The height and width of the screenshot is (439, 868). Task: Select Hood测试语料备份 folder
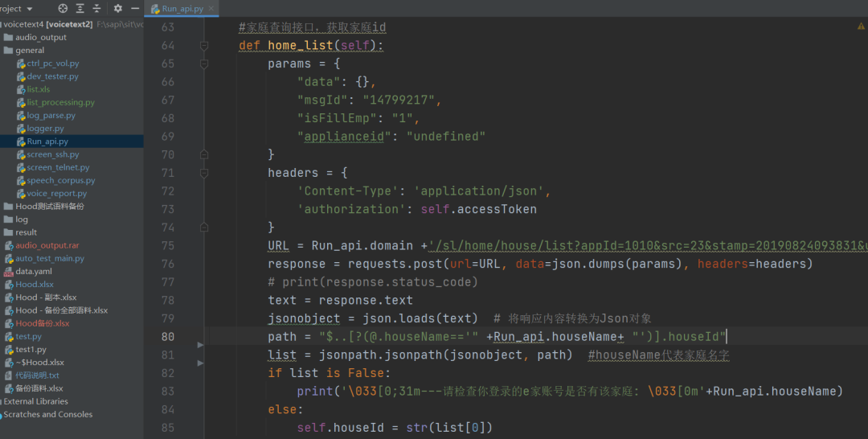[x=49, y=206]
